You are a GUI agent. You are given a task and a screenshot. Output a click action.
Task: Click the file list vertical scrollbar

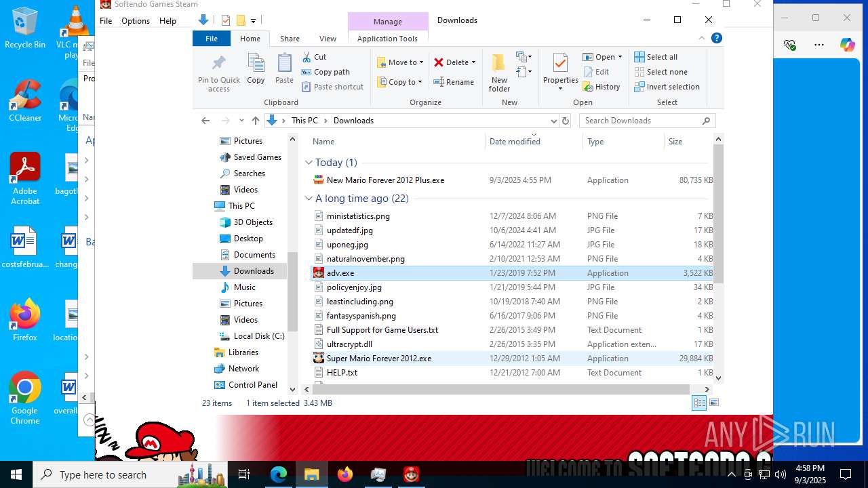(x=718, y=213)
